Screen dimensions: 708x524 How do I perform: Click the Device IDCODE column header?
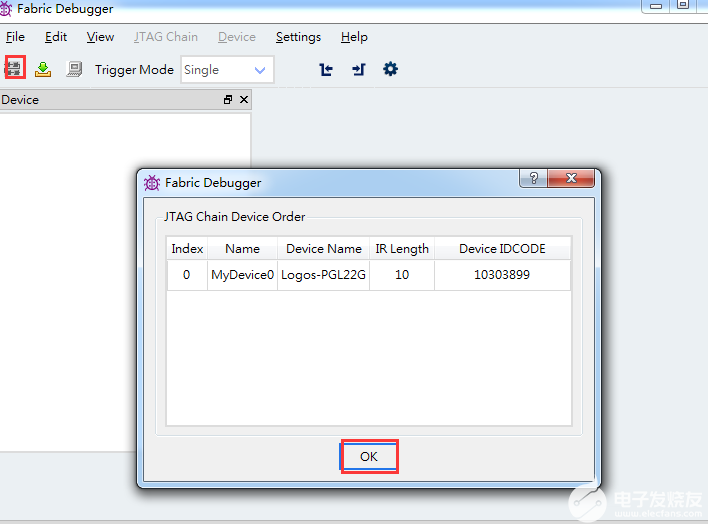point(502,248)
